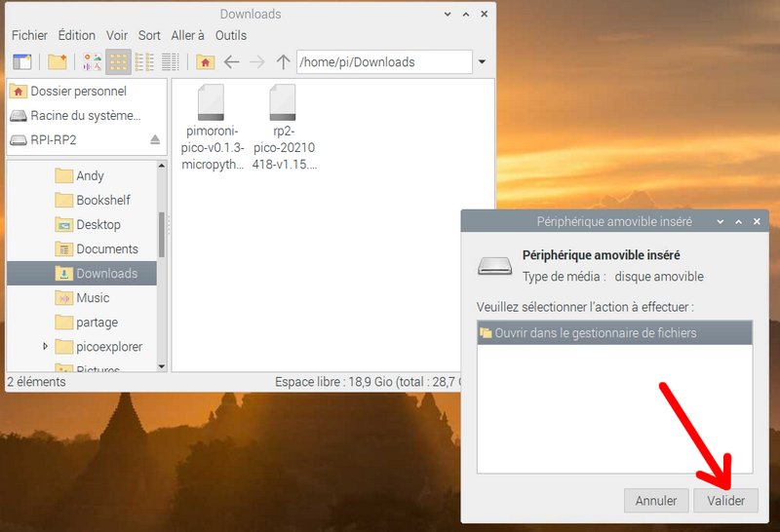Select the partage folder in tree
Screen dimensions: 780x532
(82, 323)
